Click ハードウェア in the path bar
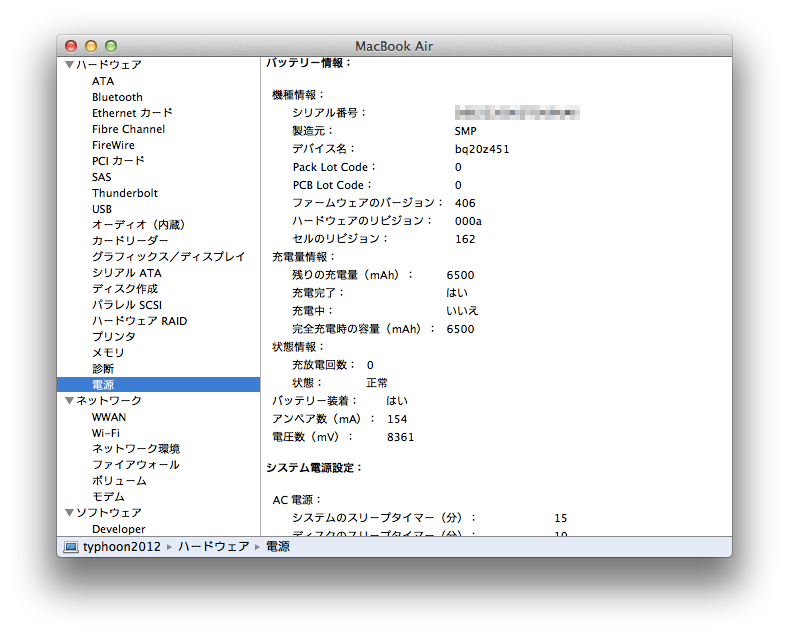Screen dimensions: 789x636 pos(214,546)
